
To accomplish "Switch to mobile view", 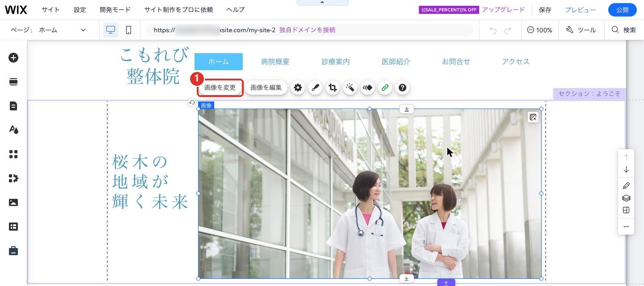I will (x=129, y=30).
